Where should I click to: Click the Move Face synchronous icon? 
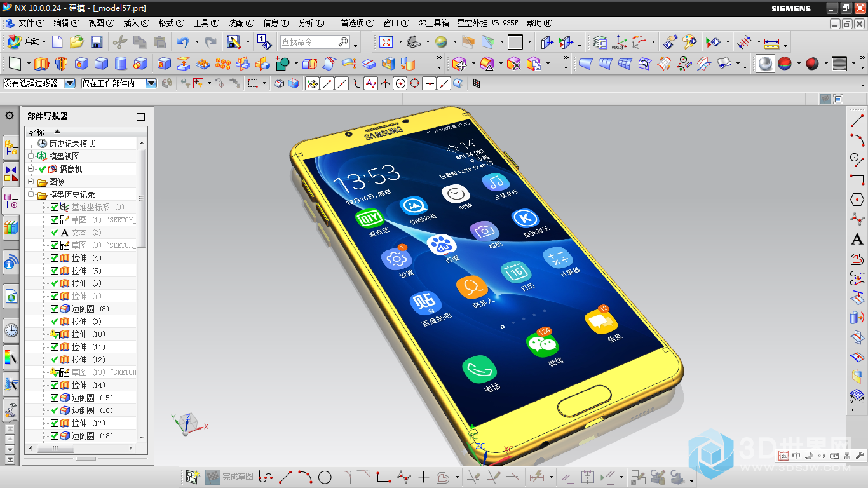[x=459, y=64]
